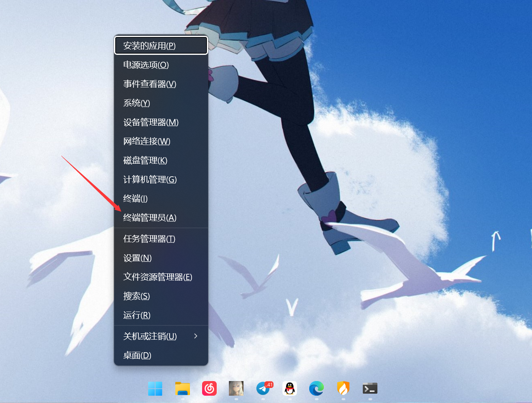Open the 运行(R) dialog entry

tap(161, 315)
